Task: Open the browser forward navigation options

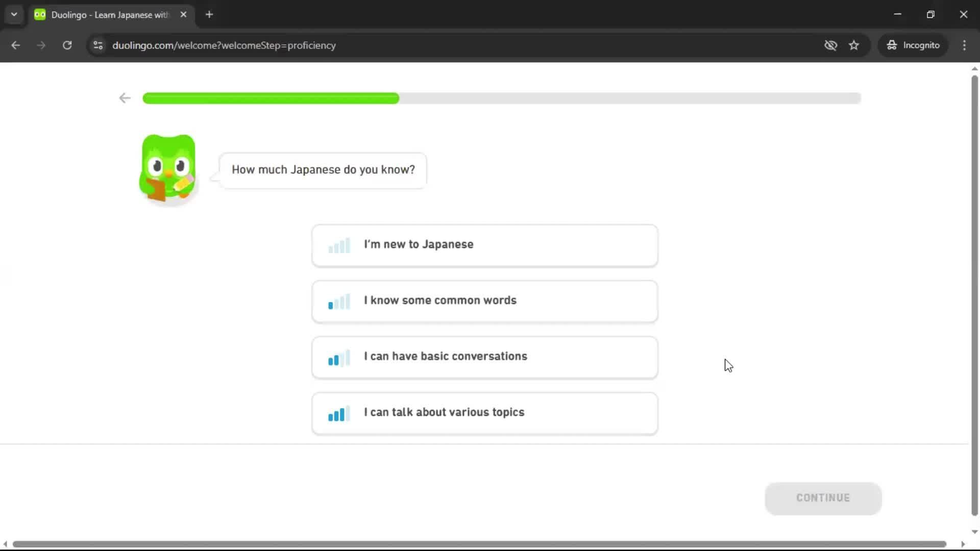Action: (41, 45)
